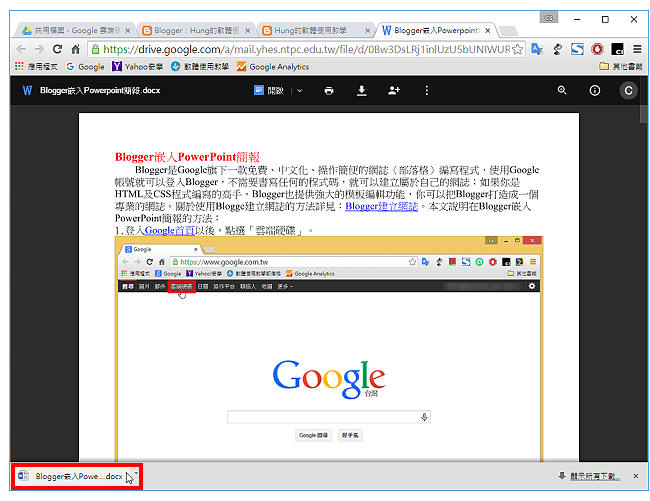The width and height of the screenshot is (650, 501).
Task: Open the Google Translate extension icon
Action: [537, 49]
